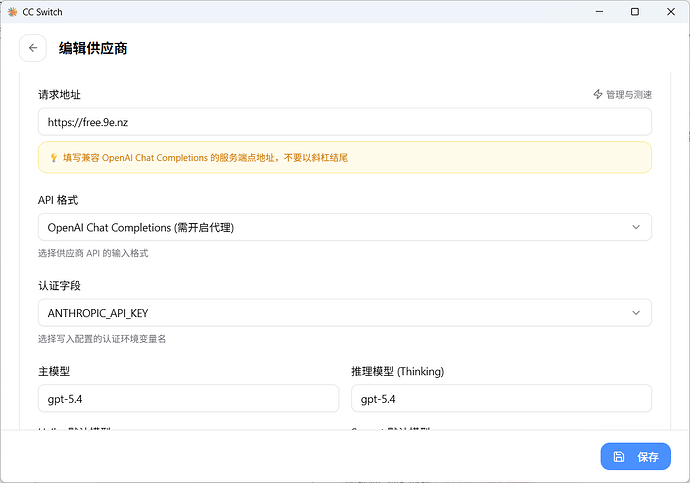Click the 主模型 gpt-5.4 input

point(188,399)
